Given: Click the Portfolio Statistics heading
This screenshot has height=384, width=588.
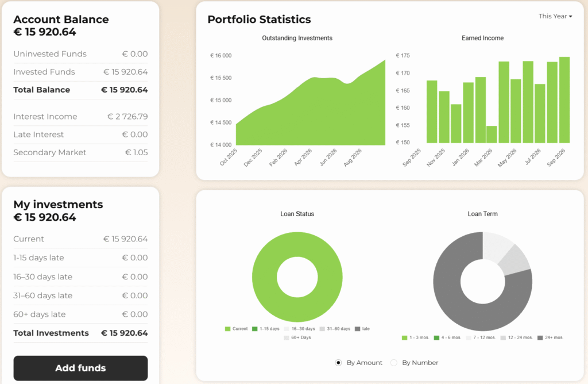Looking at the screenshot, I should pos(259,20).
